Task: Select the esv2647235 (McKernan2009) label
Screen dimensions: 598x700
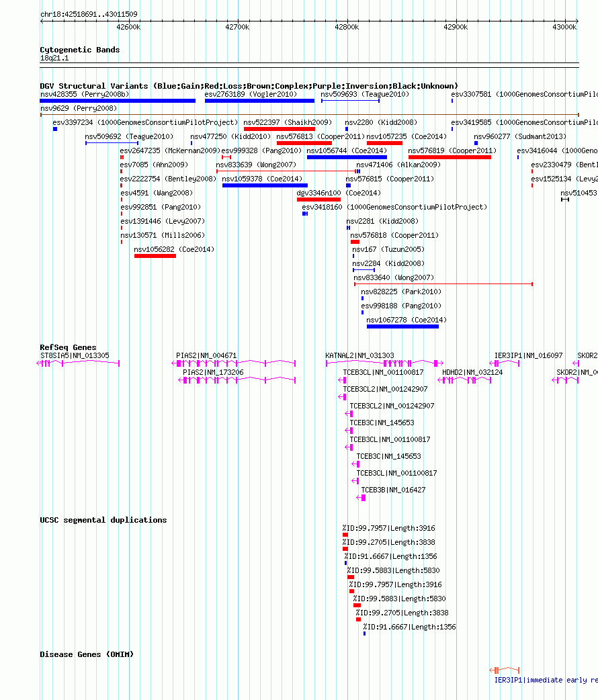Action: pyautogui.click(x=170, y=151)
